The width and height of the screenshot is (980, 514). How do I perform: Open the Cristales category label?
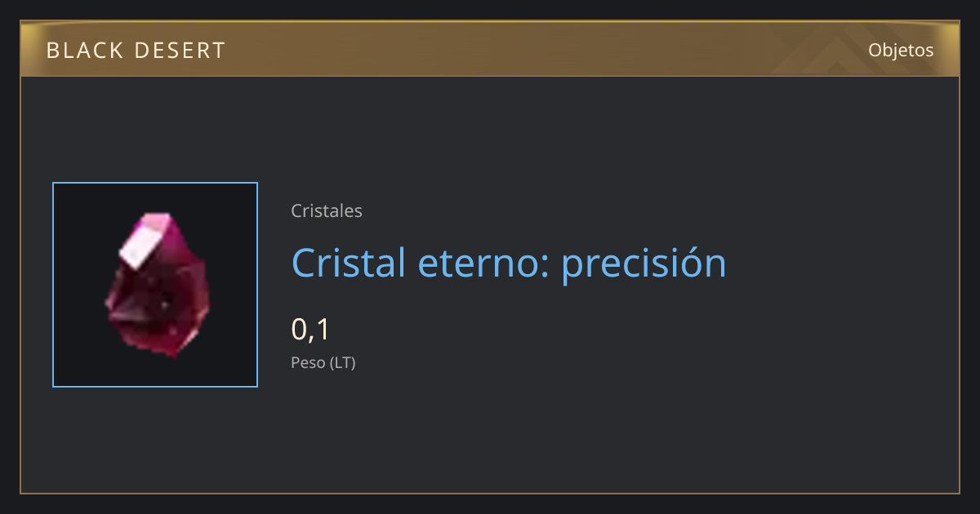coord(327,210)
